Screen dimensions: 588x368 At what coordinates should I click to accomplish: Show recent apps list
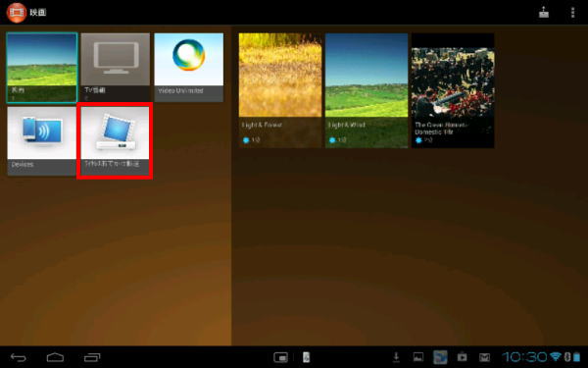pos(92,357)
